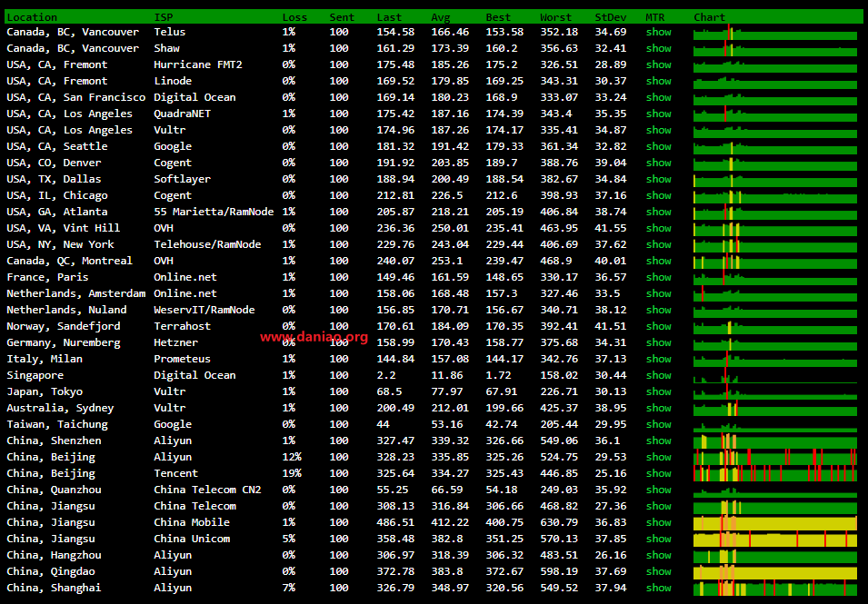Select the Last column header
The width and height of the screenshot is (868, 604).
tap(389, 17)
